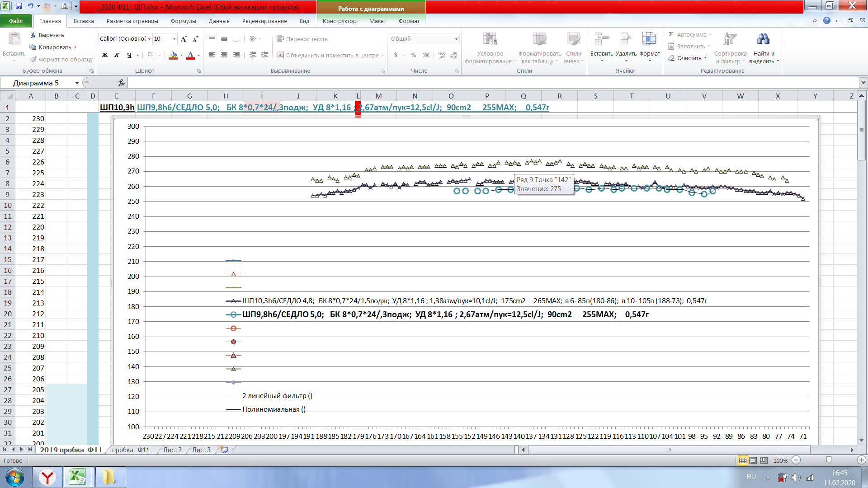868x488 pixels.
Task: Click the Undo icon in quick access toolbar
Action: 30,6
